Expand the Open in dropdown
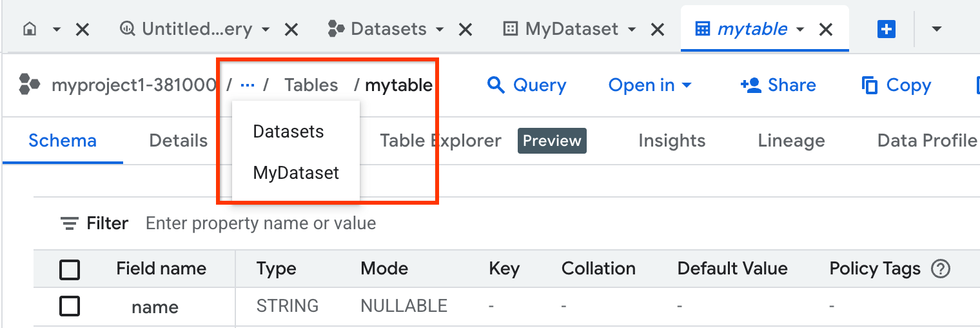Viewport: 980px width, 328px height. pyautogui.click(x=650, y=85)
